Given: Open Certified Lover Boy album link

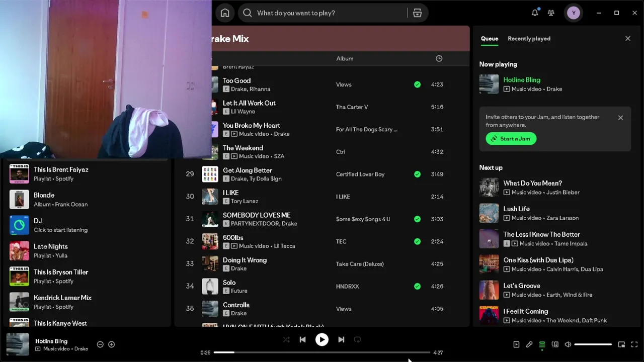Looking at the screenshot, I should click(x=360, y=174).
